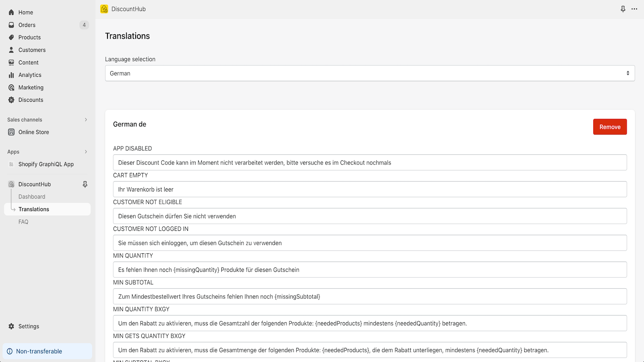Open Analytics using the bar chart icon
Image resolution: width=644 pixels, height=362 pixels.
11,75
